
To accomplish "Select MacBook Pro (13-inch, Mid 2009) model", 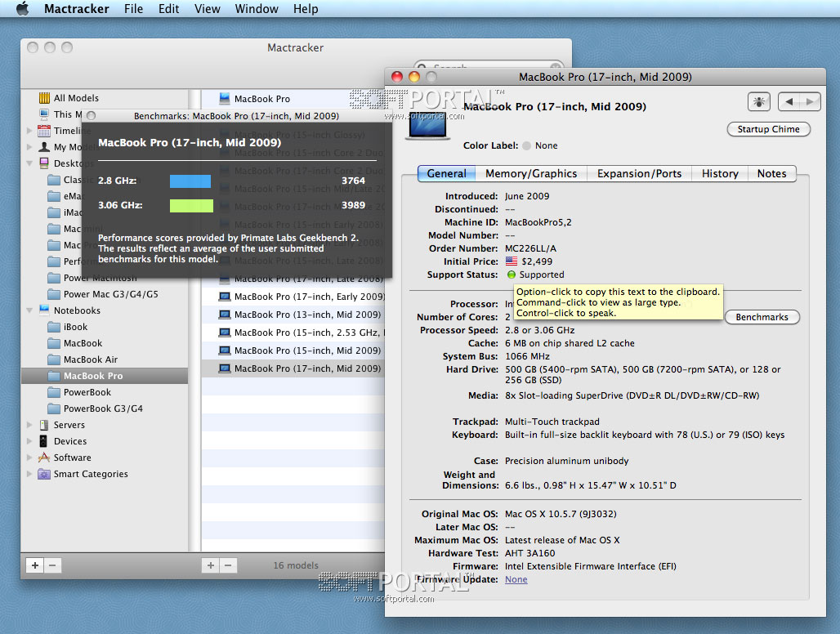I will click(x=293, y=315).
